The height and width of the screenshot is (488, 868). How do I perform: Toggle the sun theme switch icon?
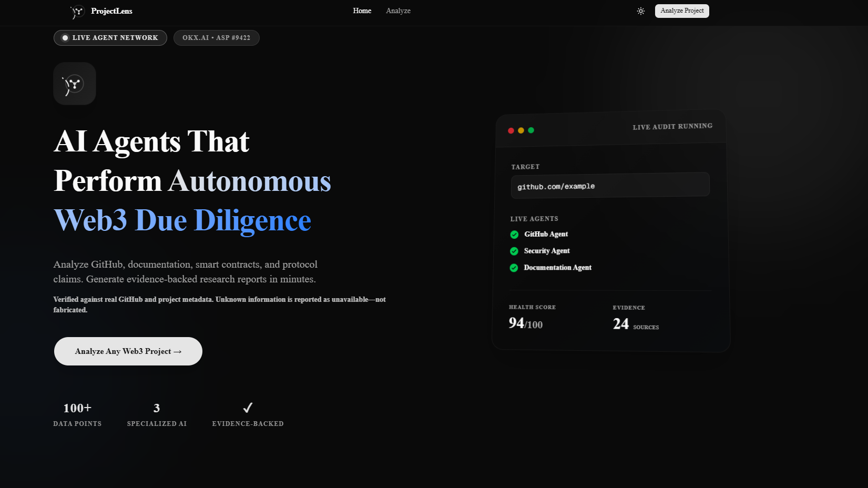(640, 11)
